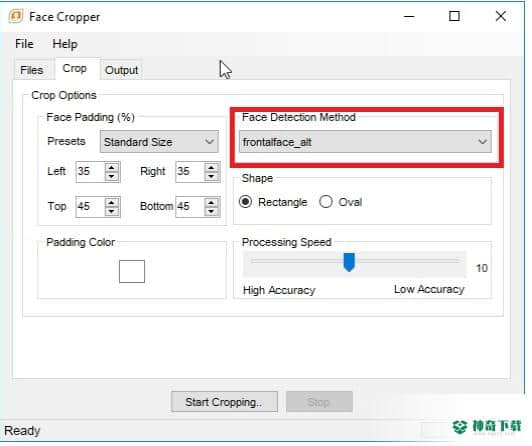532x446 pixels.
Task: Switch to the Files tab
Action: click(x=32, y=70)
